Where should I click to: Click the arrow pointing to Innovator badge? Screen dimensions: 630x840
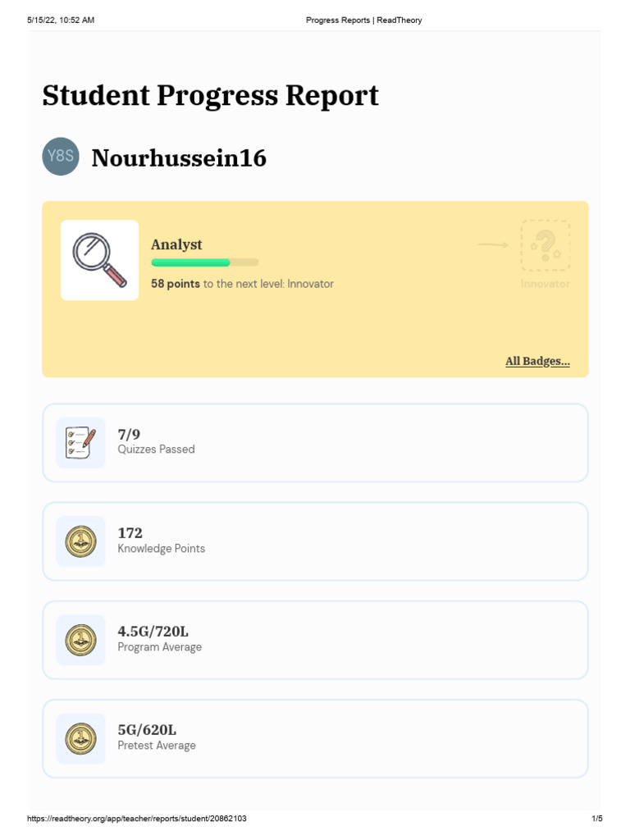coord(493,244)
